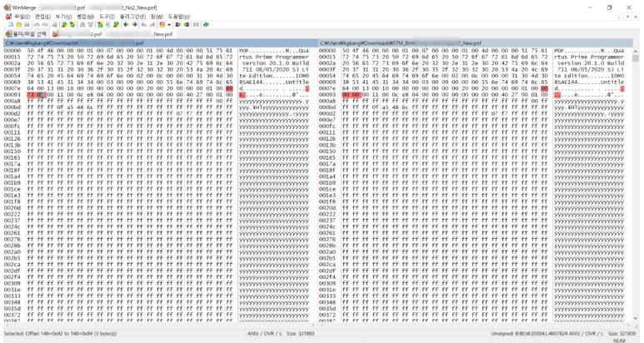Open the 플러그인(P) menu

(x=132, y=17)
